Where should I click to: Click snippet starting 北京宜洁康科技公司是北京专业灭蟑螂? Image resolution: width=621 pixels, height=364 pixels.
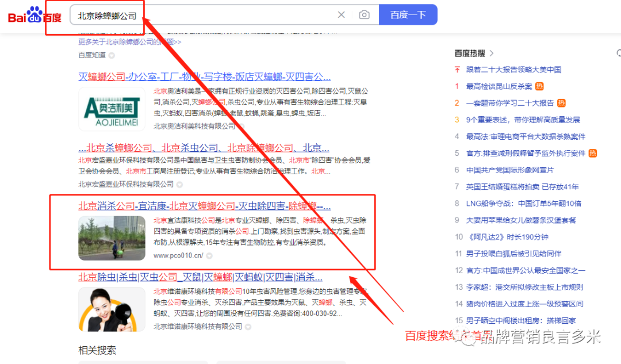260,231
